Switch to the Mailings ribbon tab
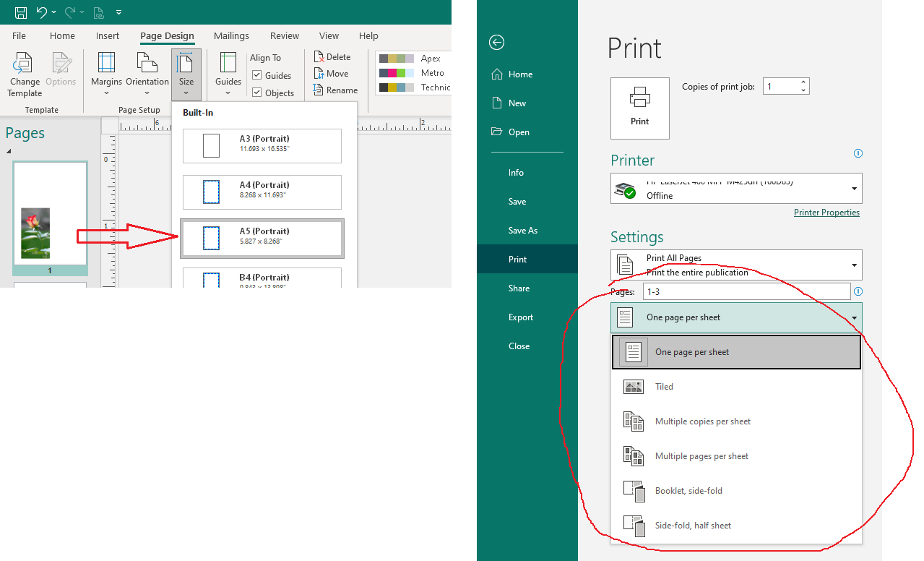This screenshot has width=924, height=561. [x=231, y=35]
